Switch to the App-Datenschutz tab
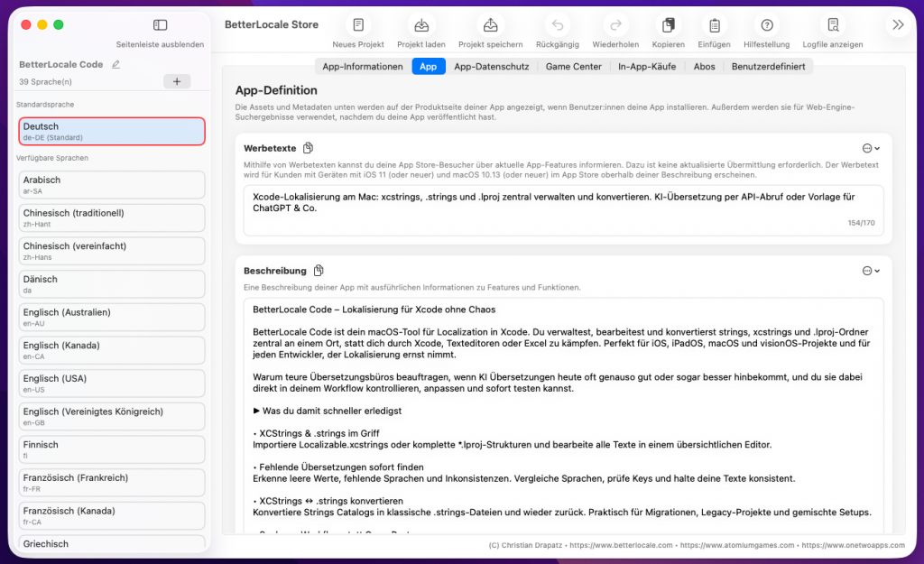 pyautogui.click(x=491, y=67)
